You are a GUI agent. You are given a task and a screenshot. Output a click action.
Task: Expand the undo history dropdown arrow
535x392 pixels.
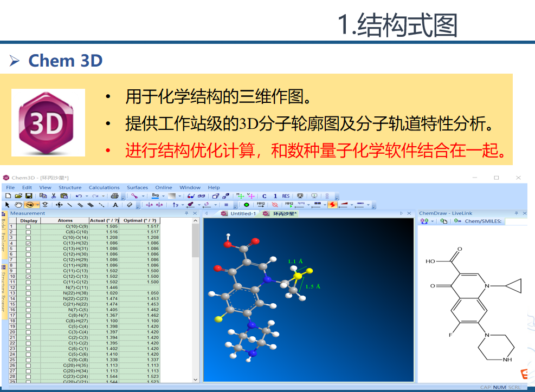click(87, 196)
